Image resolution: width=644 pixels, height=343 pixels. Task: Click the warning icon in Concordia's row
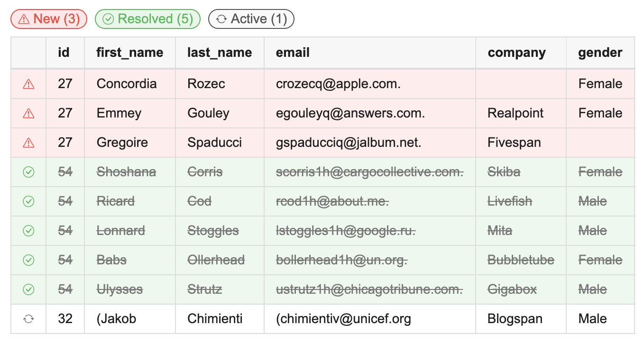tap(29, 84)
